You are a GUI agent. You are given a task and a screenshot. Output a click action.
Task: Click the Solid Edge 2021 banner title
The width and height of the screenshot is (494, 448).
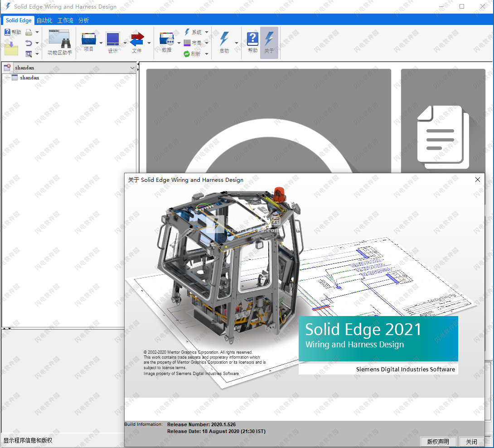[363, 329]
